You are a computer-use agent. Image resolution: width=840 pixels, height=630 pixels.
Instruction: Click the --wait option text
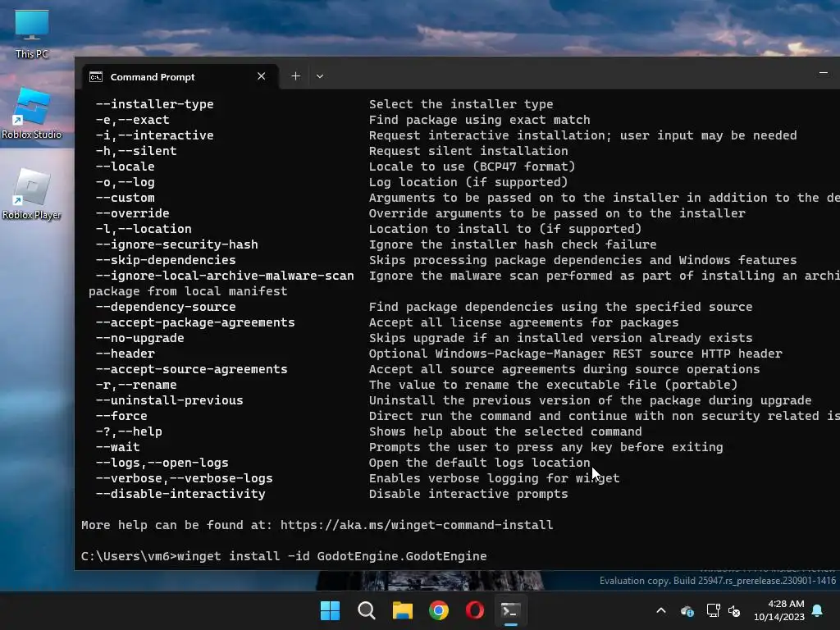118,447
